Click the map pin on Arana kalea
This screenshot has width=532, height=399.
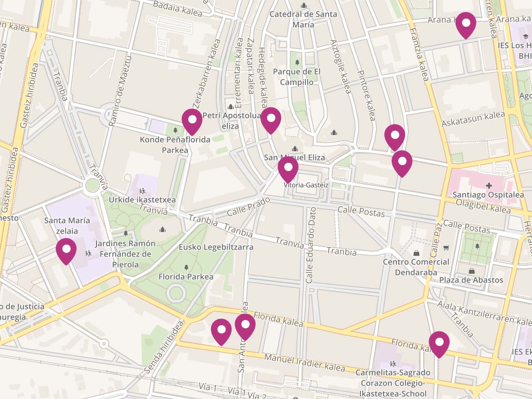pos(465,24)
